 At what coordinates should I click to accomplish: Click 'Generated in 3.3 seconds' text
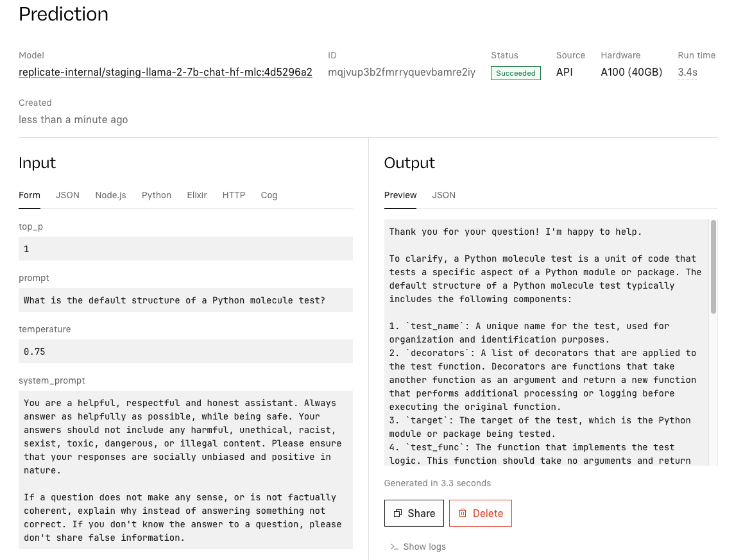[437, 483]
